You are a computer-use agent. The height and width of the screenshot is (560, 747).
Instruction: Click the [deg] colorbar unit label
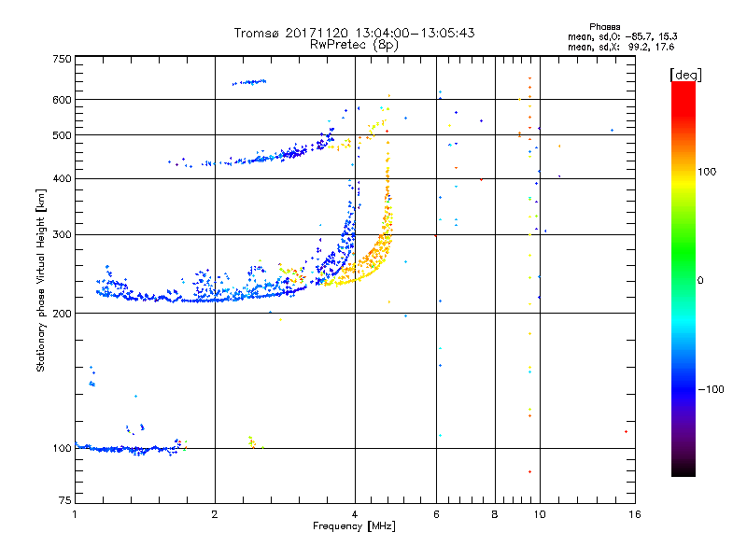(x=685, y=75)
